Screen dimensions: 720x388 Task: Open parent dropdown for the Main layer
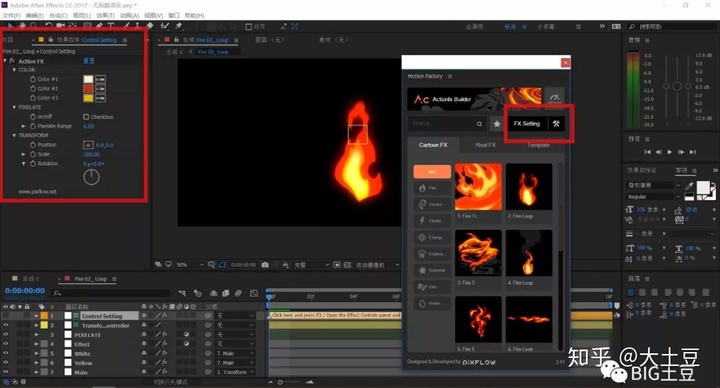pos(235,372)
